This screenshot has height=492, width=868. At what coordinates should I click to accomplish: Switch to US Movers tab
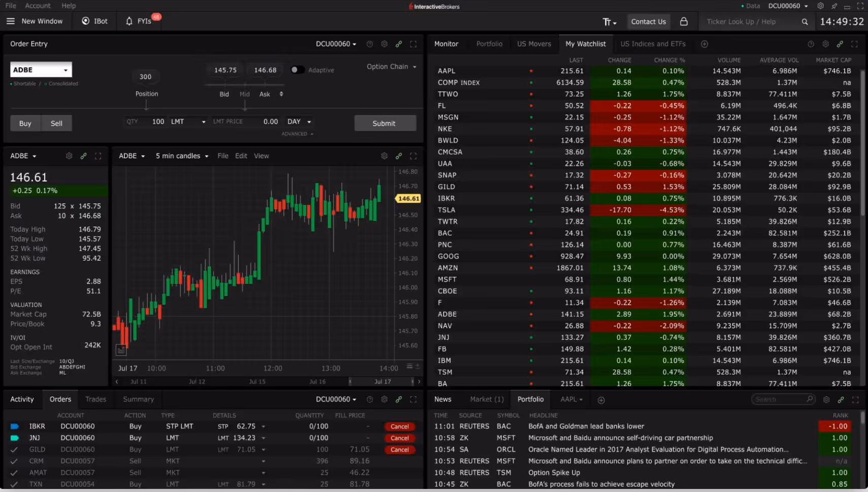coord(533,44)
